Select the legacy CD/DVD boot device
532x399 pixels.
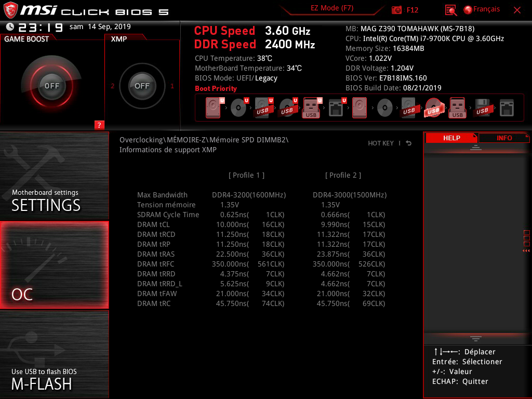[385, 108]
